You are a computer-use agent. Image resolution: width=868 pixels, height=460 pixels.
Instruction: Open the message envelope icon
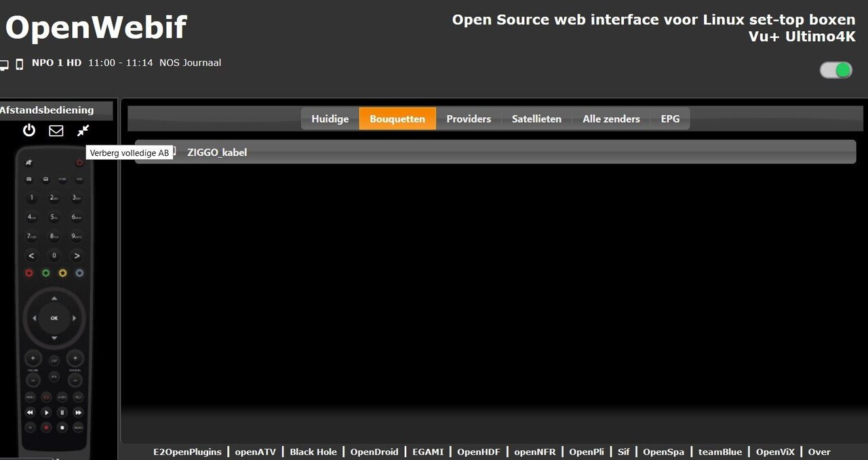(x=56, y=130)
